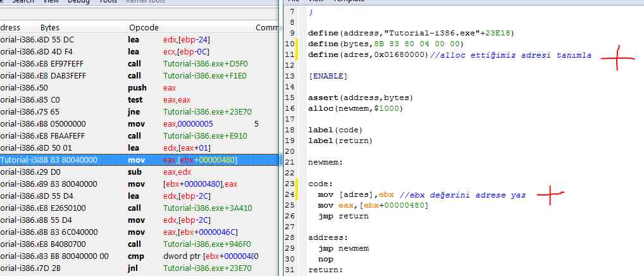644x276 pixels.
Task: Click the newmem: label on line 21
Action: 325,162
